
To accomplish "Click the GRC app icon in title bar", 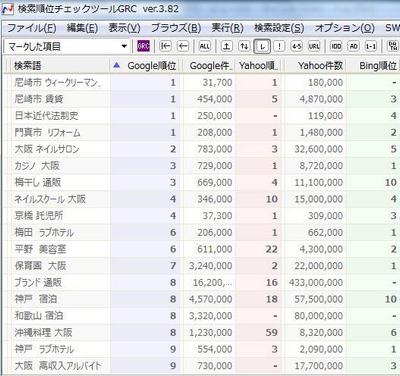I will (7, 9).
